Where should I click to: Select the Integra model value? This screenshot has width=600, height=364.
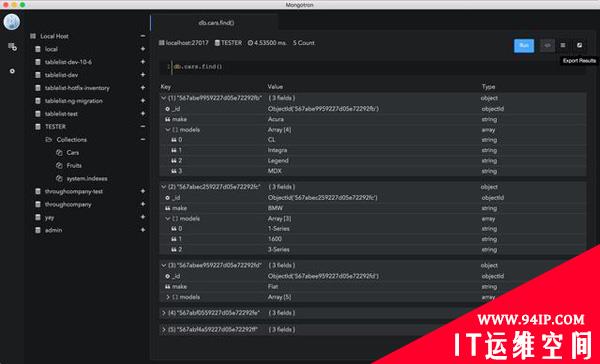coord(277,150)
